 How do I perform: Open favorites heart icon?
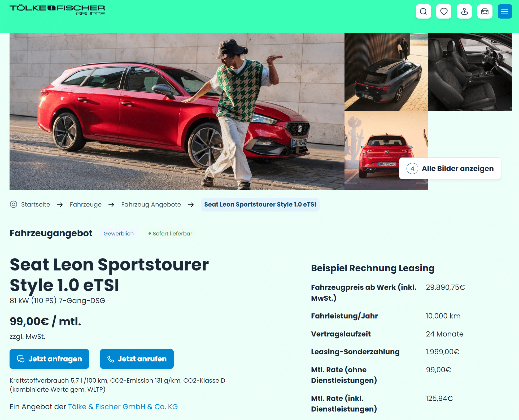(444, 11)
